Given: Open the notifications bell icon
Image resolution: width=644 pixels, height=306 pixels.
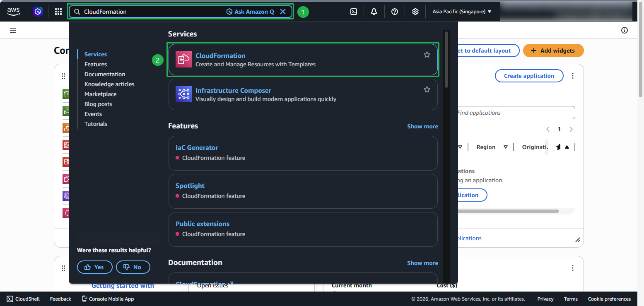Looking at the screenshot, I should click(x=374, y=12).
